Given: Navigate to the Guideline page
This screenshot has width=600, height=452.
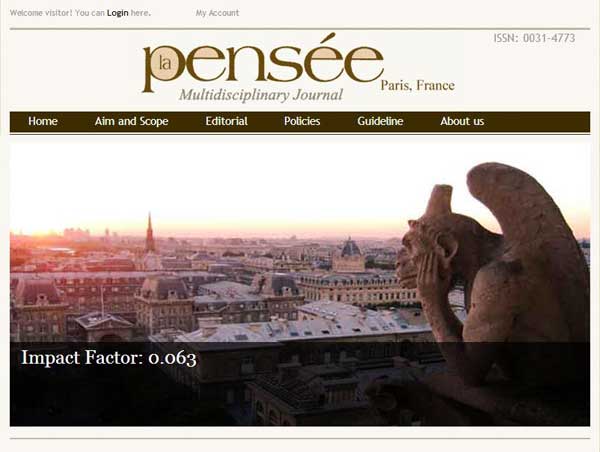Looking at the screenshot, I should pos(380,121).
